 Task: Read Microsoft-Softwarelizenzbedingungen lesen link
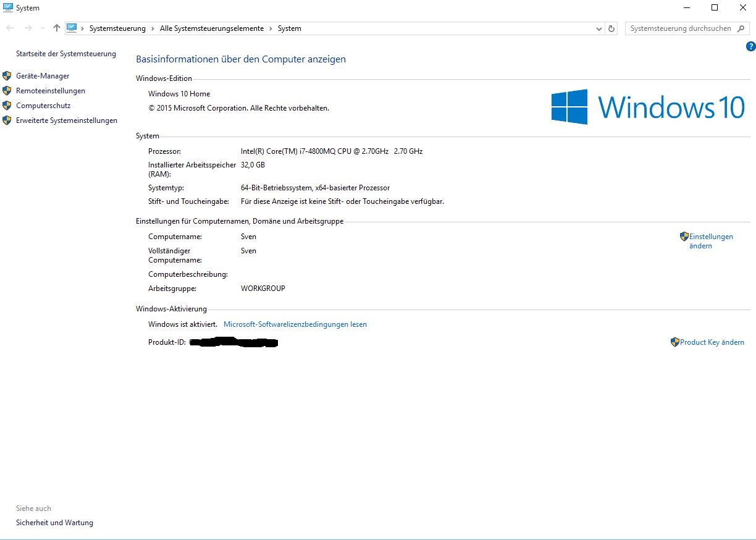pyautogui.click(x=295, y=324)
